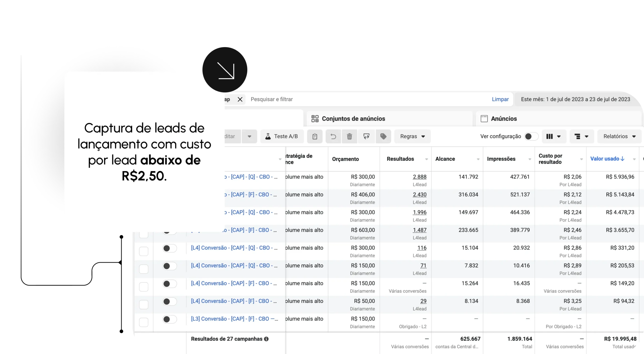
Task: Check the box for the [L3] Conversão campaign
Action: point(144,322)
